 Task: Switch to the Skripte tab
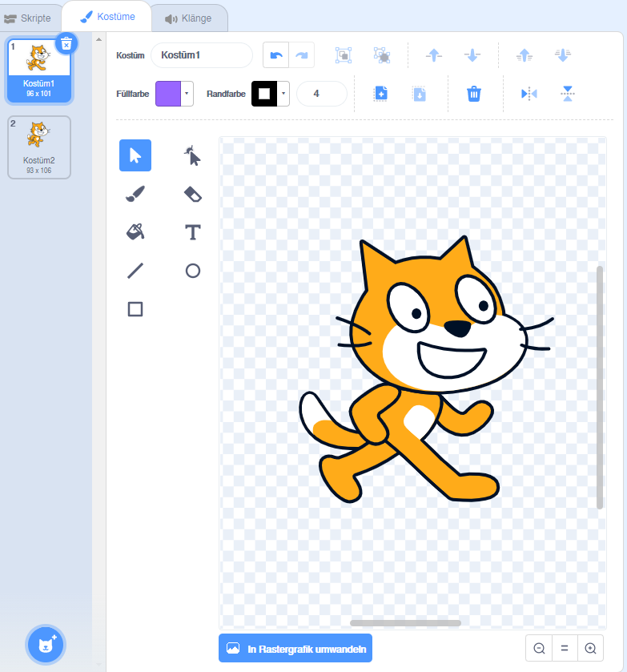pos(30,18)
